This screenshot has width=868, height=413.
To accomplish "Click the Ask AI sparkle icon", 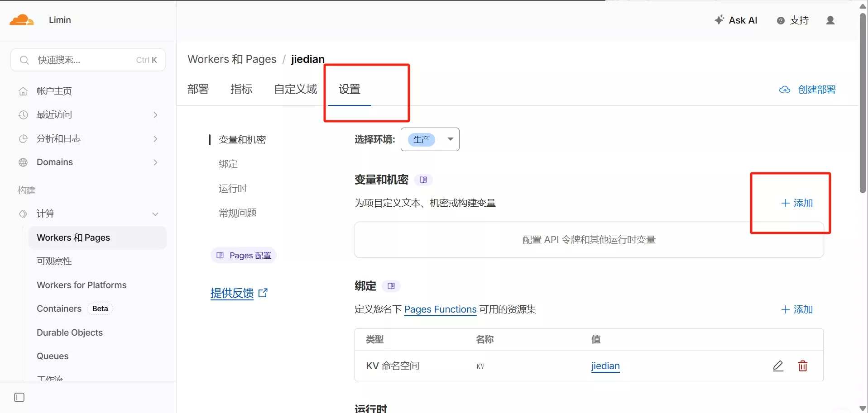I will [x=719, y=20].
